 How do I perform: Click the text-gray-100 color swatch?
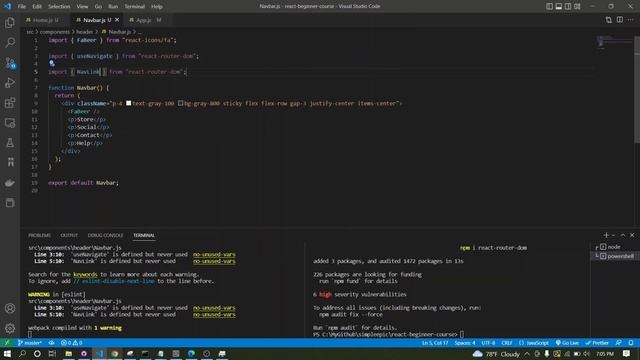(129, 103)
